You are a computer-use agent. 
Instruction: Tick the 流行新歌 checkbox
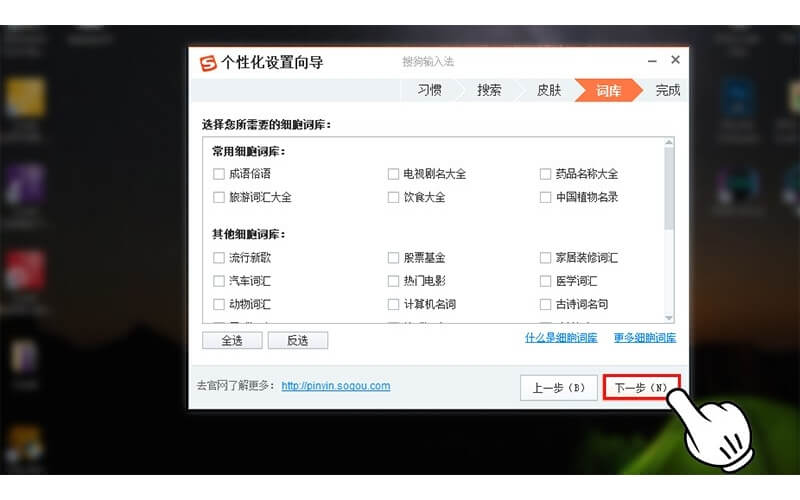pyautogui.click(x=219, y=258)
